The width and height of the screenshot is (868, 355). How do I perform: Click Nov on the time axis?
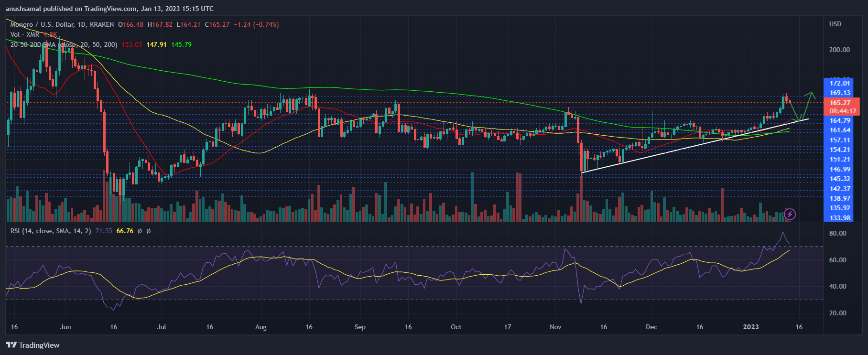click(x=555, y=327)
